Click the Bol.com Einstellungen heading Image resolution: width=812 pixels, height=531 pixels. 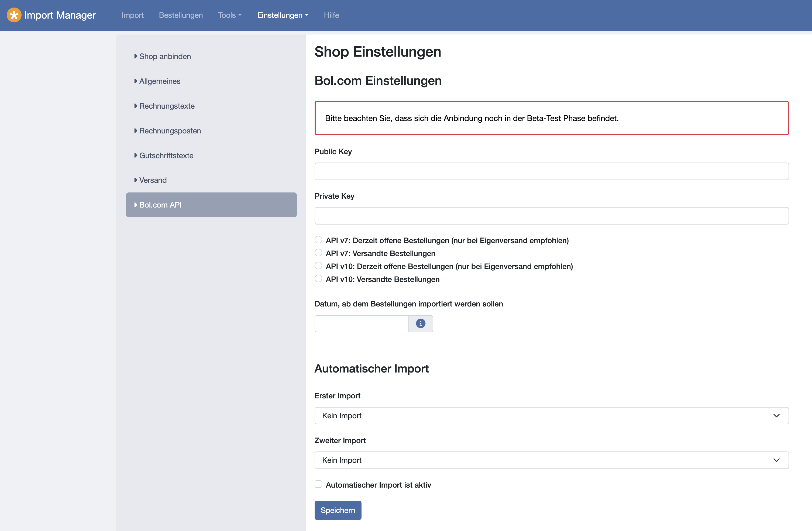click(378, 81)
